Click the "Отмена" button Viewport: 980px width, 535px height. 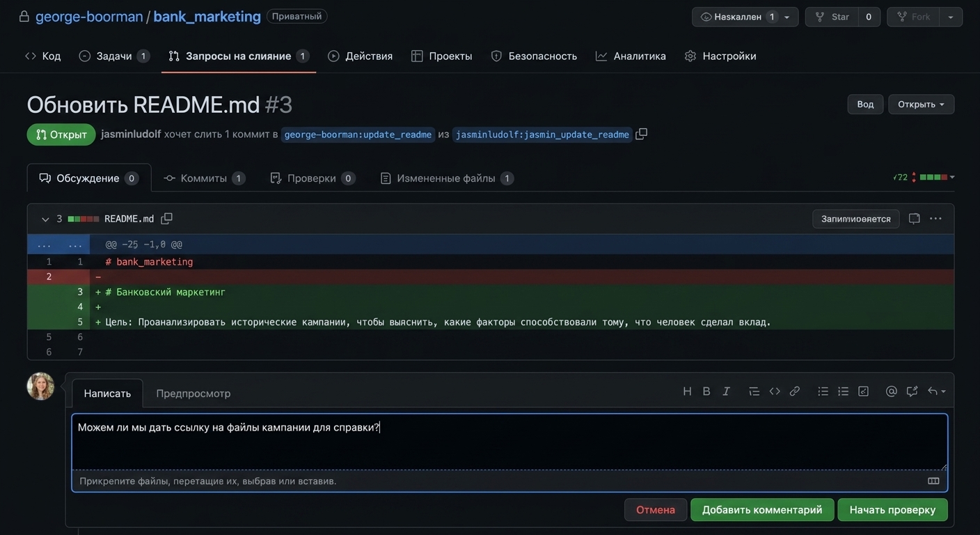point(656,510)
